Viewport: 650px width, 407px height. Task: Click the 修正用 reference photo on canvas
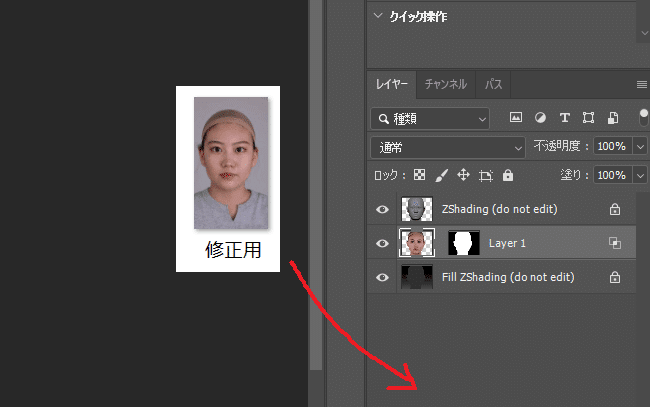(231, 163)
